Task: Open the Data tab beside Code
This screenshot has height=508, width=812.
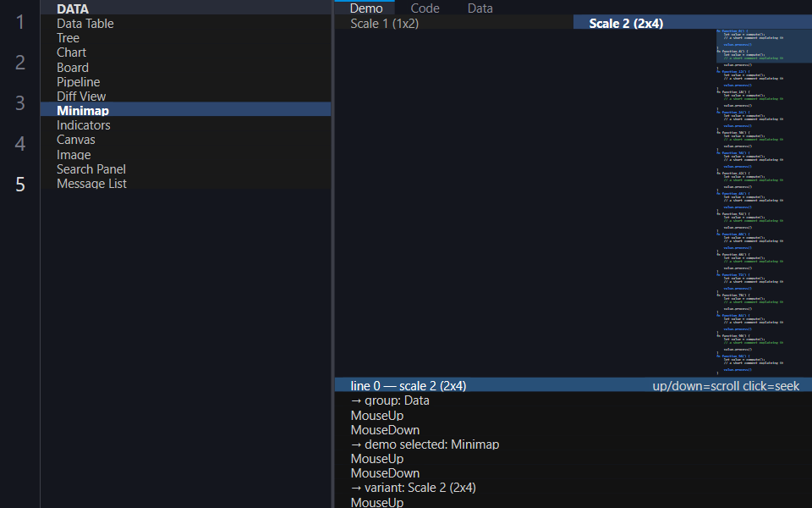Action: pyautogui.click(x=480, y=8)
